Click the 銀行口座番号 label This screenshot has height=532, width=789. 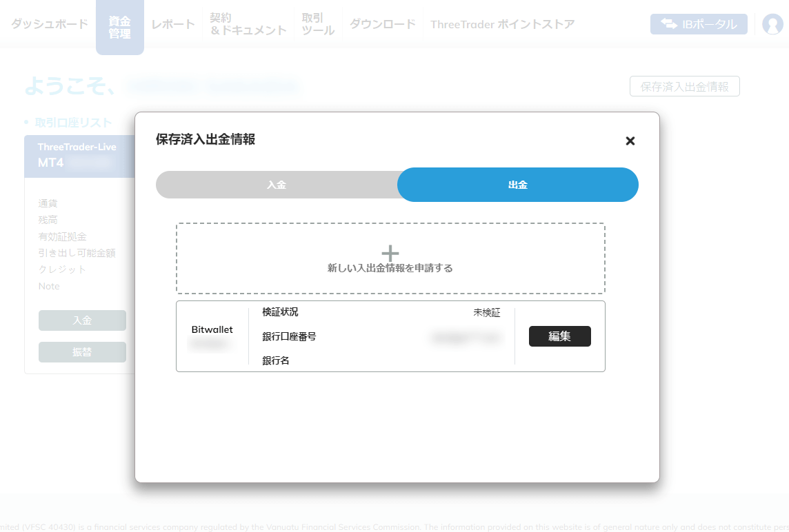pos(289,336)
